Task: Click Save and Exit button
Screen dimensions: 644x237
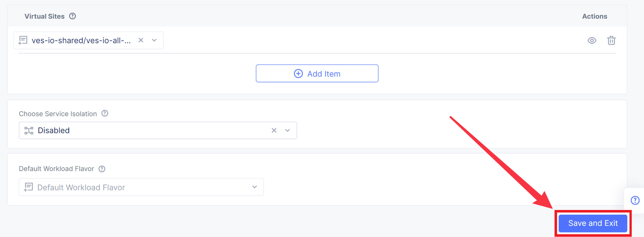Action: pyautogui.click(x=593, y=223)
